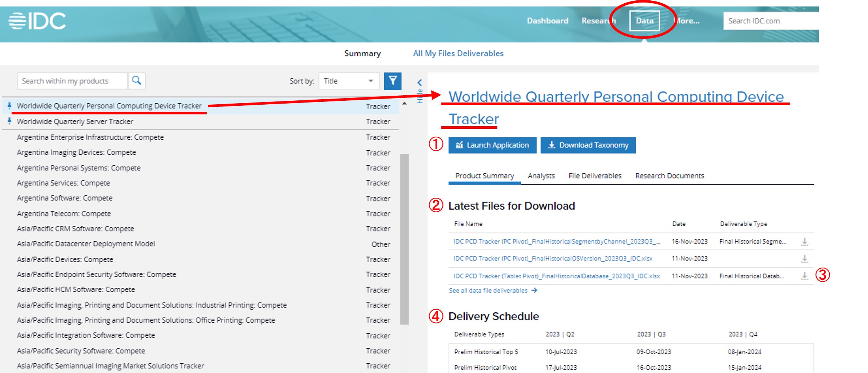Click the pin icon beside Worldwide Quarterly Server Tracker
868x373 pixels.
coord(10,121)
